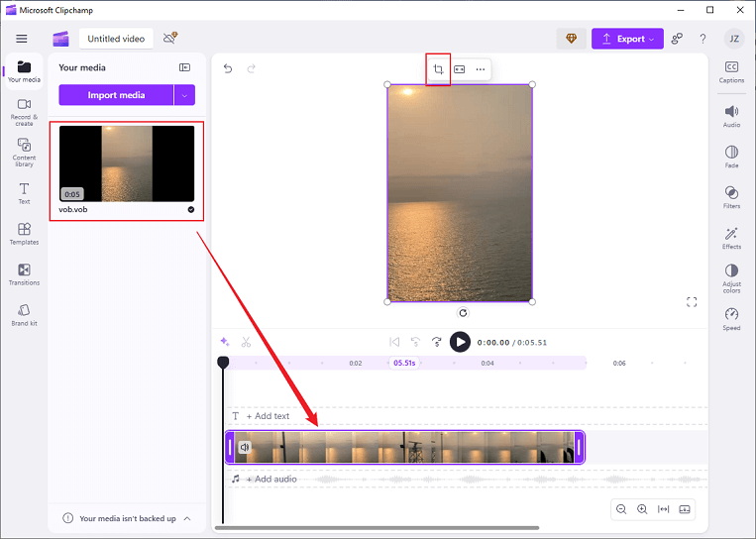Play the video preview
756x539 pixels.
pyautogui.click(x=460, y=342)
